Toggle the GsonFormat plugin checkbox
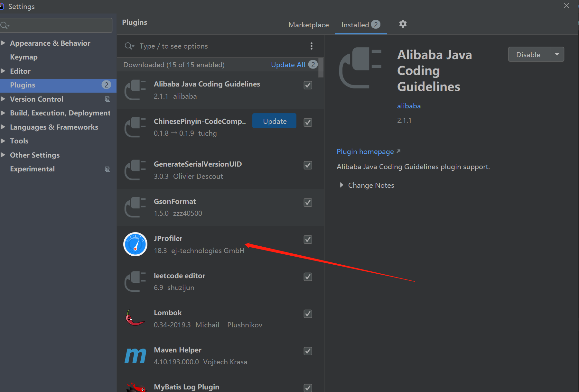 pos(308,202)
